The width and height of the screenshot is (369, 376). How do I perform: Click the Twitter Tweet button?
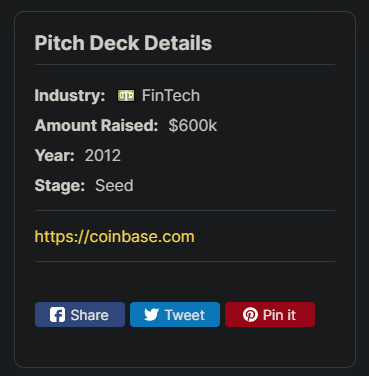point(175,315)
